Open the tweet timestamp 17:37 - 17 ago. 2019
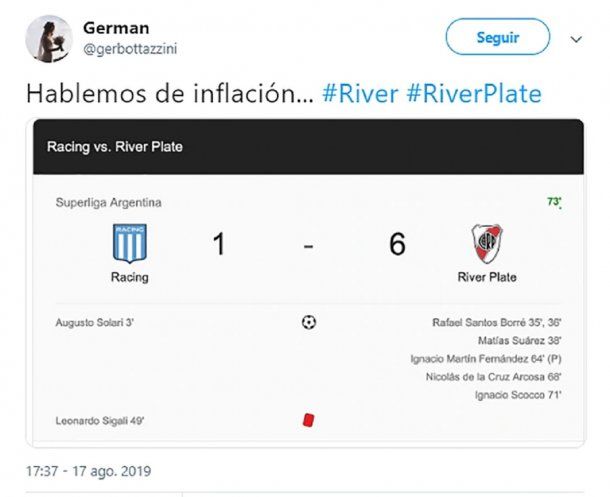Image resolution: width=610 pixels, height=497 pixels. coord(89,471)
